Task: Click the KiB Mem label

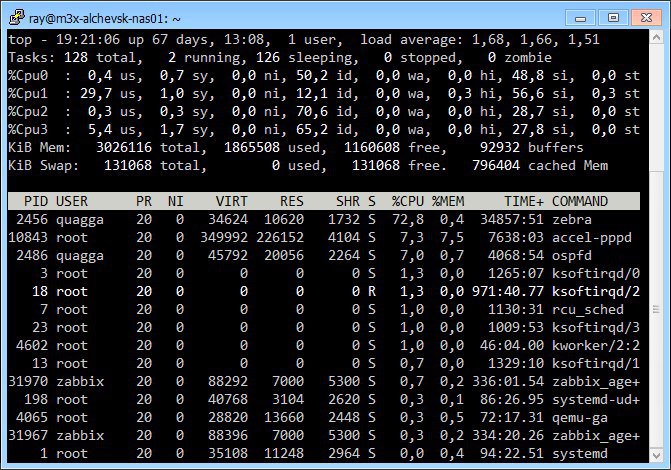Action: pyautogui.click(x=39, y=147)
